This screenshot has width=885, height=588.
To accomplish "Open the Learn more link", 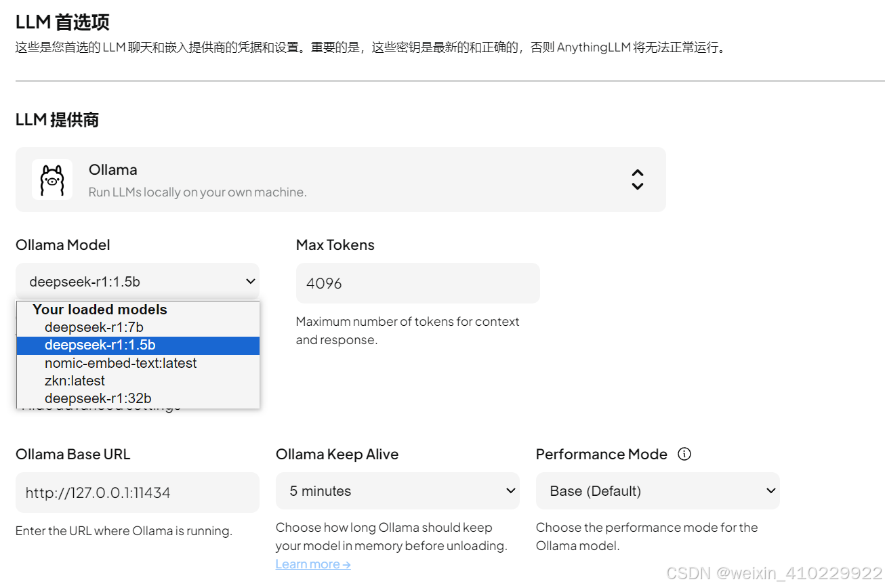I will (313, 564).
